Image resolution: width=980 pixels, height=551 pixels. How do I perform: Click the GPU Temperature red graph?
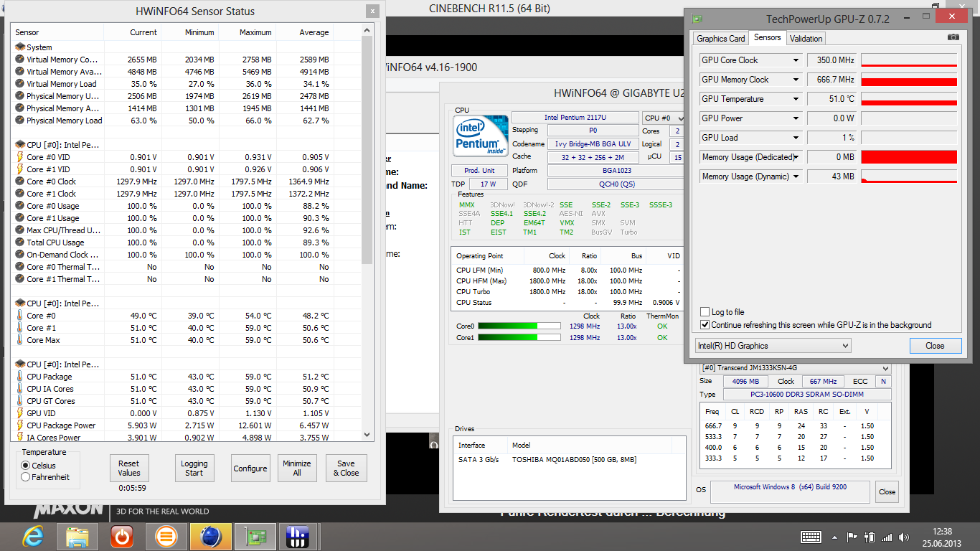pos(909,99)
